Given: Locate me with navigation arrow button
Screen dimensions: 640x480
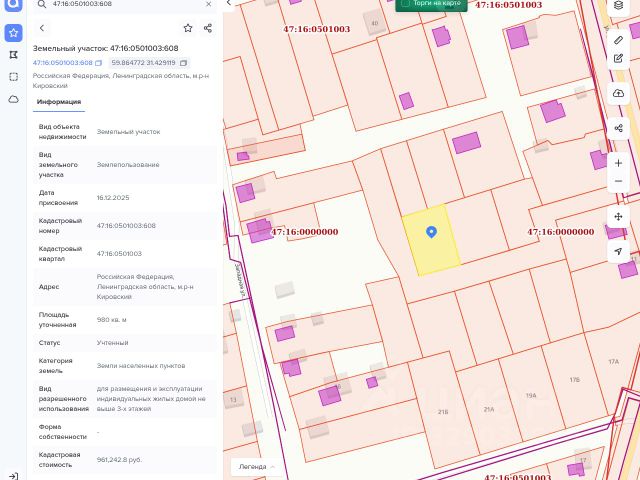Looking at the screenshot, I should pyautogui.click(x=618, y=251).
